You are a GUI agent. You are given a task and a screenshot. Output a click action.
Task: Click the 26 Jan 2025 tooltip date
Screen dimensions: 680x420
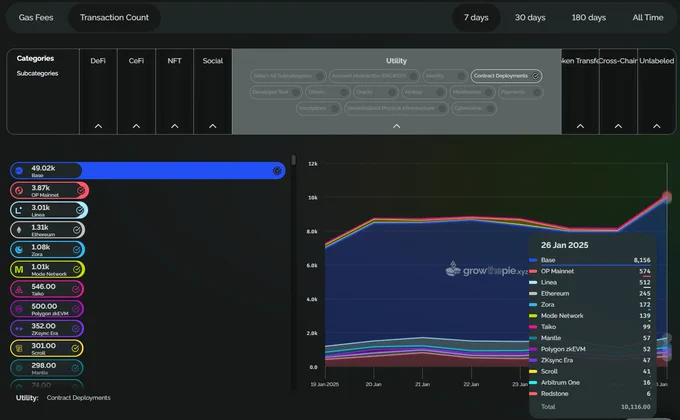(x=565, y=245)
